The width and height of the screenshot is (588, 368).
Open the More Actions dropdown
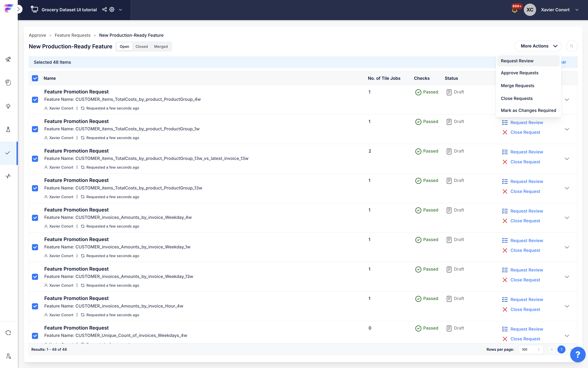[x=538, y=46]
